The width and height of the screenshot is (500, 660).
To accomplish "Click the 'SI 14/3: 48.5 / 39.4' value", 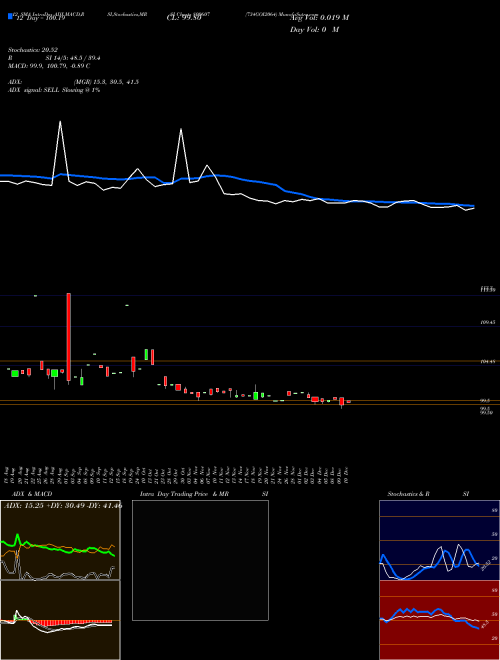I will click(73, 58).
